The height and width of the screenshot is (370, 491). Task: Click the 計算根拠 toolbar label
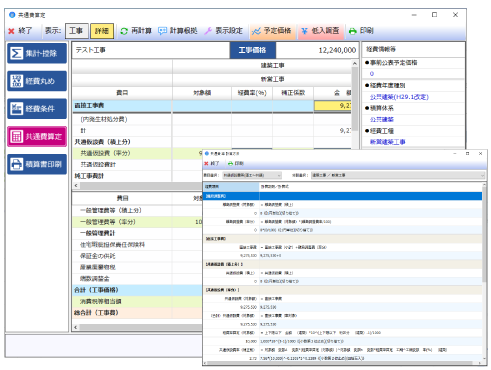(183, 31)
